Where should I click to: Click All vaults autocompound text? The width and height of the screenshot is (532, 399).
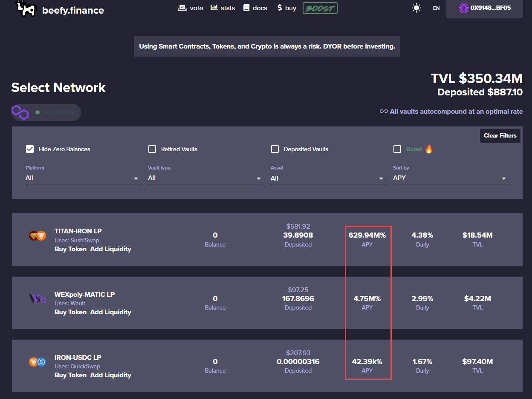tap(456, 112)
